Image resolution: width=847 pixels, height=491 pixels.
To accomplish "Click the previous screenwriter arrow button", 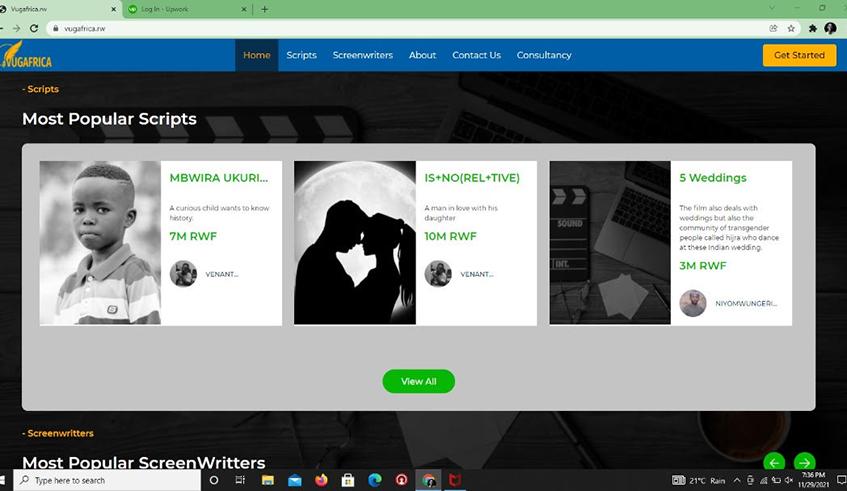I will click(774, 462).
